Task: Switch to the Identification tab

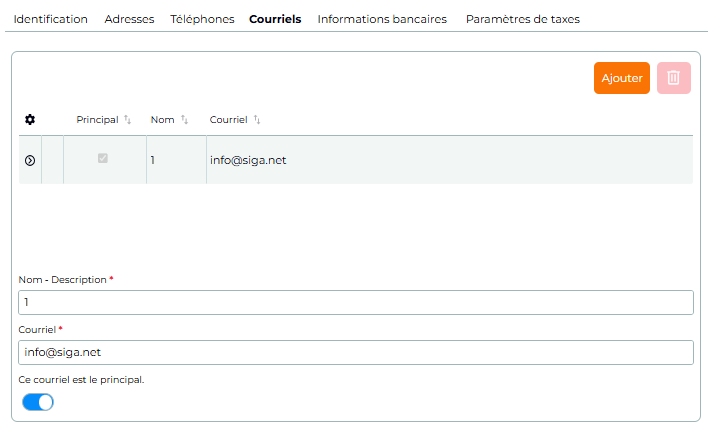Action: [50, 19]
